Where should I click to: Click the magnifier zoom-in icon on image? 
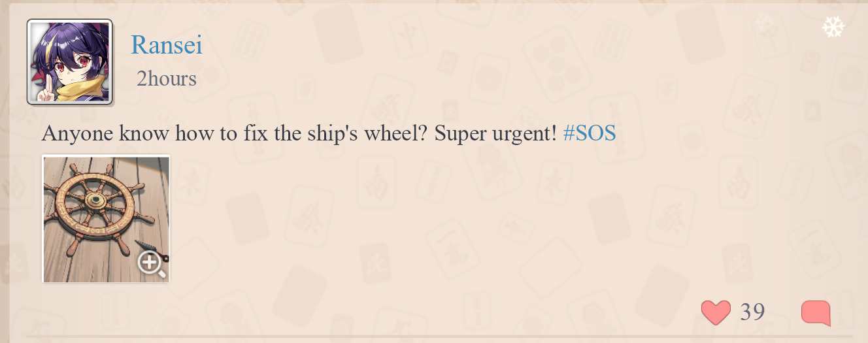[151, 264]
